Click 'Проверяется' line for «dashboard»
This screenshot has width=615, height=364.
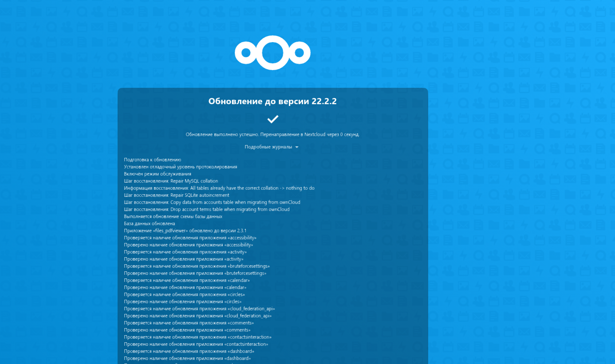click(x=189, y=351)
